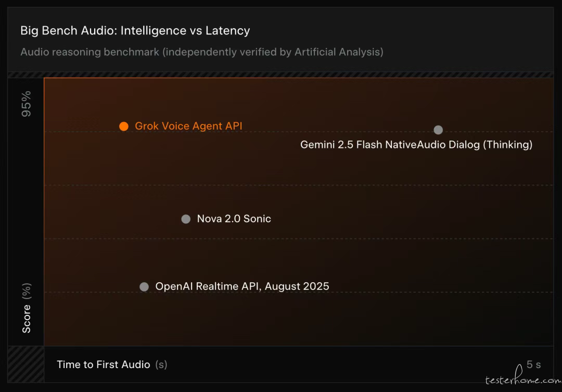Click the lowest dashed horizontal gridline
The height and width of the screenshot is (392, 562).
[x=364, y=293]
